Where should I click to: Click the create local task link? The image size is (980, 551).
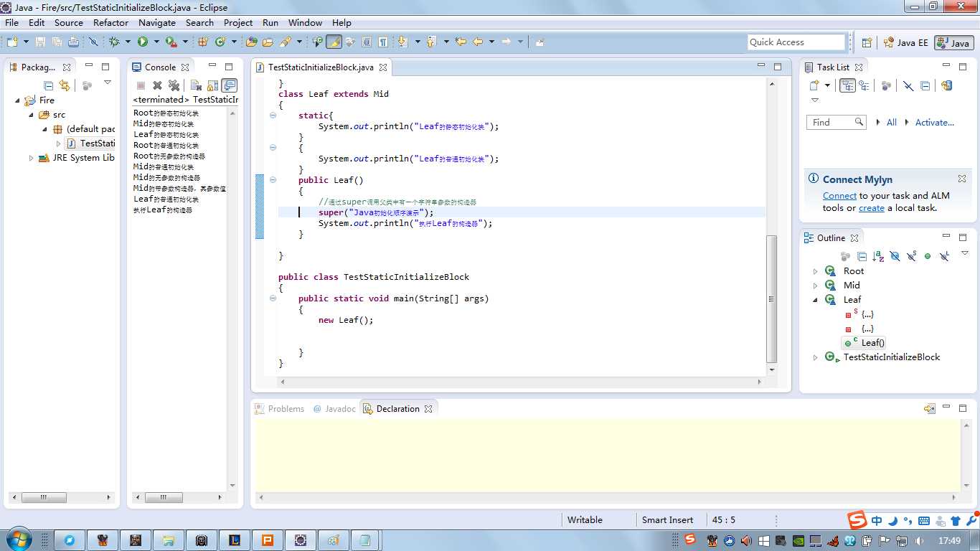point(871,208)
